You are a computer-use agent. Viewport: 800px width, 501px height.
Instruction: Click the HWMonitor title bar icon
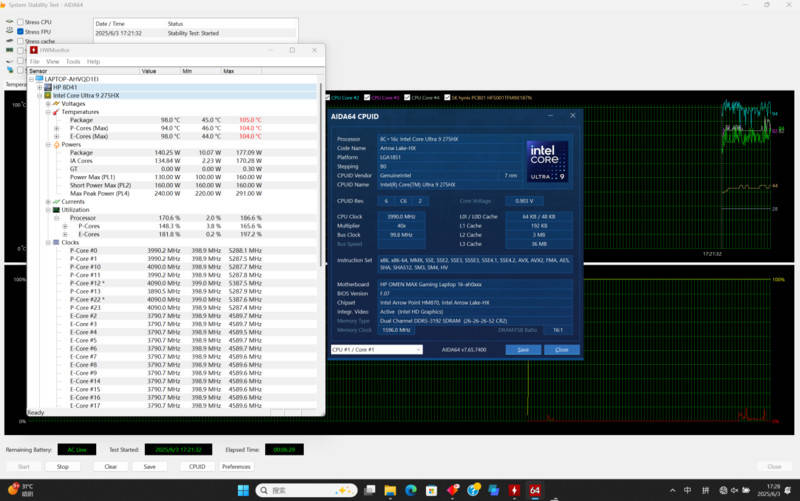[x=34, y=50]
